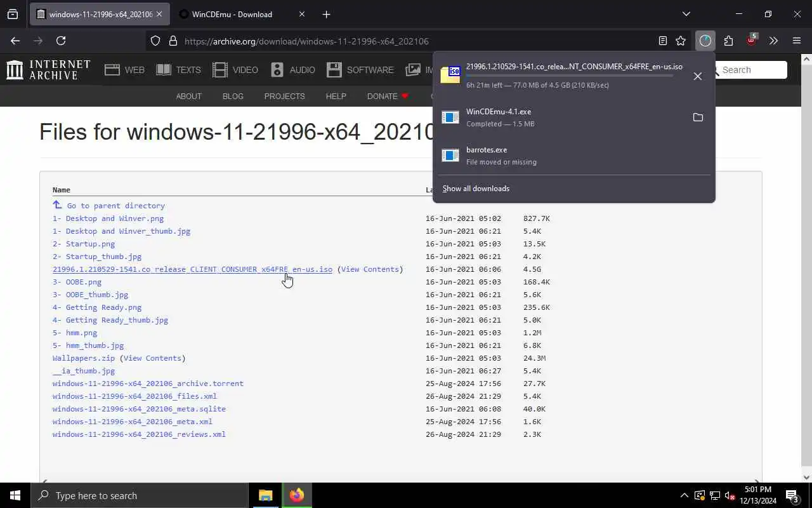This screenshot has height=508, width=812.
Task: Open uBlock Origin extension icon
Action: 752,40
